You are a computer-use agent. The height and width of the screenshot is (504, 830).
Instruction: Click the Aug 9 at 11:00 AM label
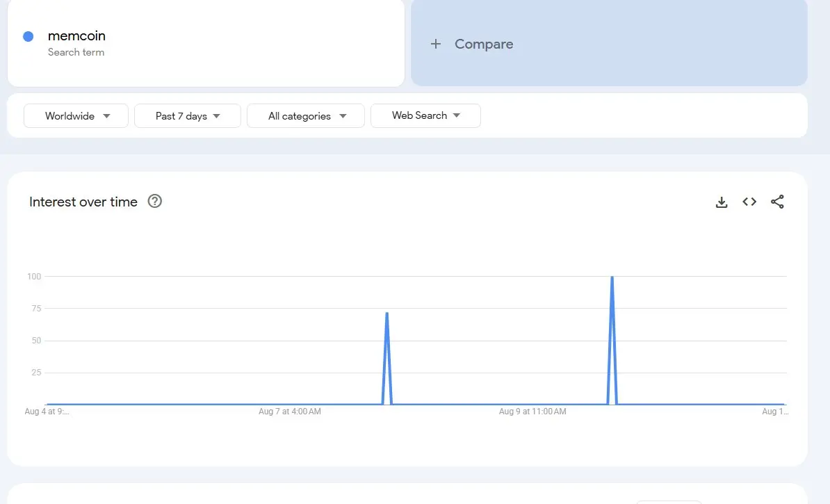(532, 412)
